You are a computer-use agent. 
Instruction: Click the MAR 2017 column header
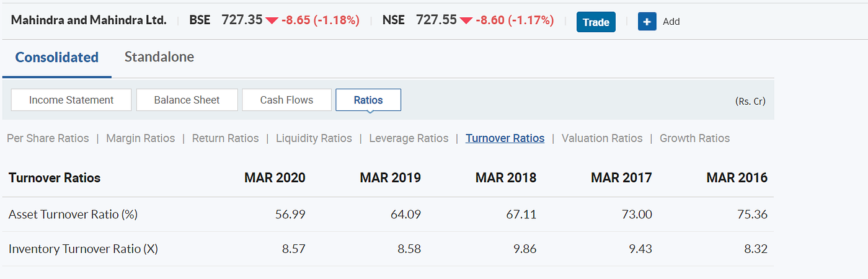pos(621,178)
